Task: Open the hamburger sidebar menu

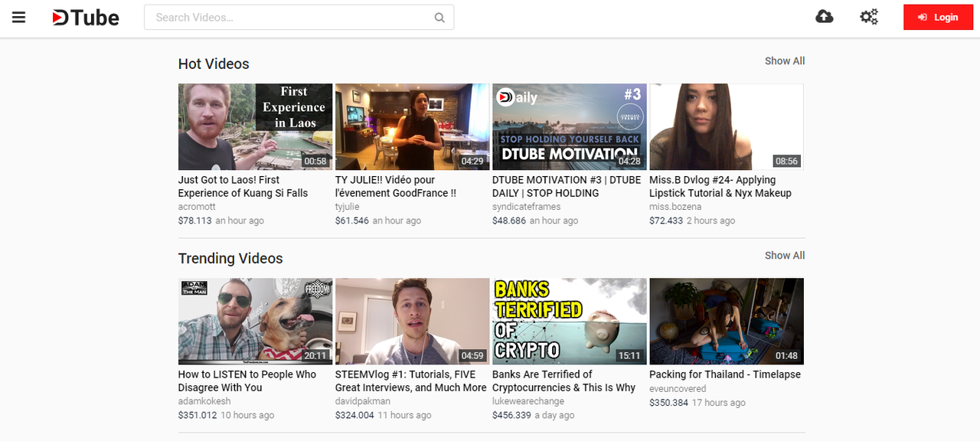Action: tap(19, 17)
